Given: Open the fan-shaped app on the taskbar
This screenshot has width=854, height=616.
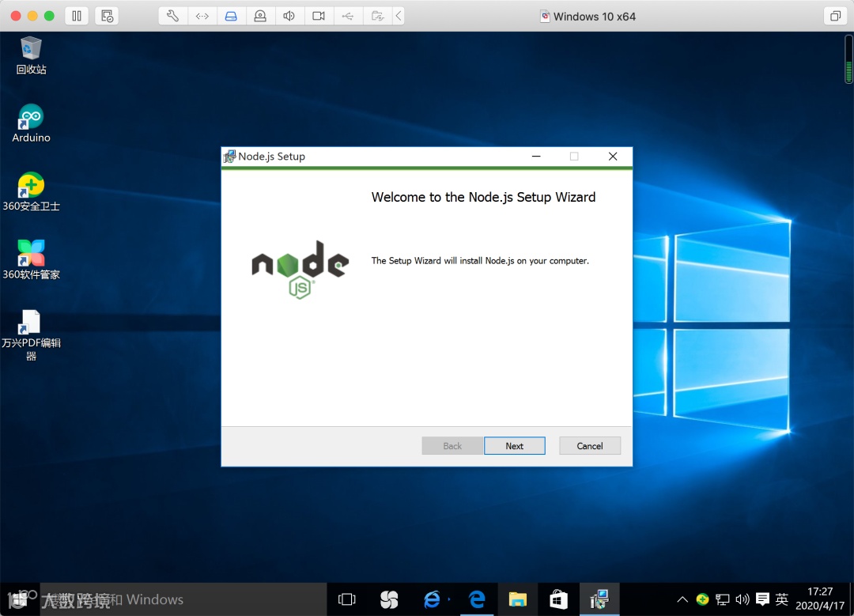Looking at the screenshot, I should tap(389, 599).
